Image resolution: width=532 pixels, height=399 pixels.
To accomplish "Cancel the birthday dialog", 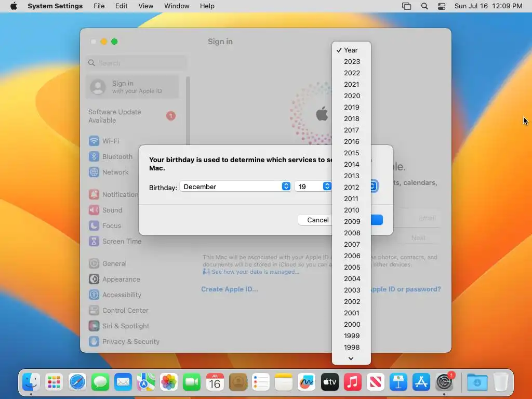I will pyautogui.click(x=315, y=220).
